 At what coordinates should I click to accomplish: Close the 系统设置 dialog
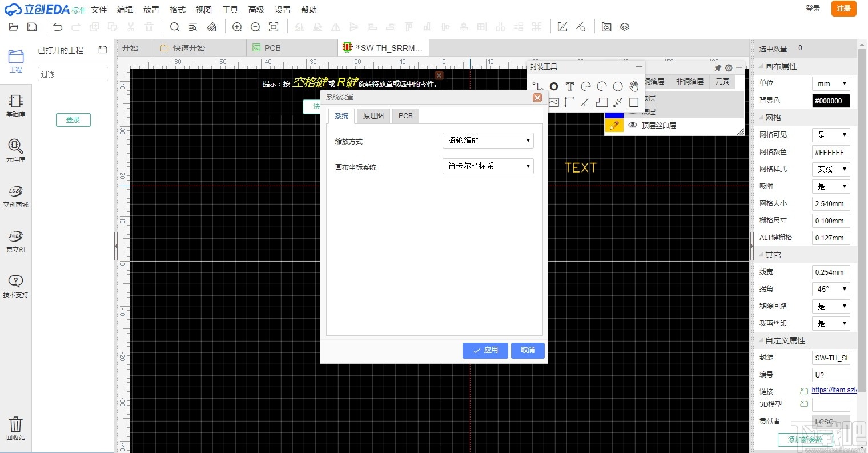point(537,98)
